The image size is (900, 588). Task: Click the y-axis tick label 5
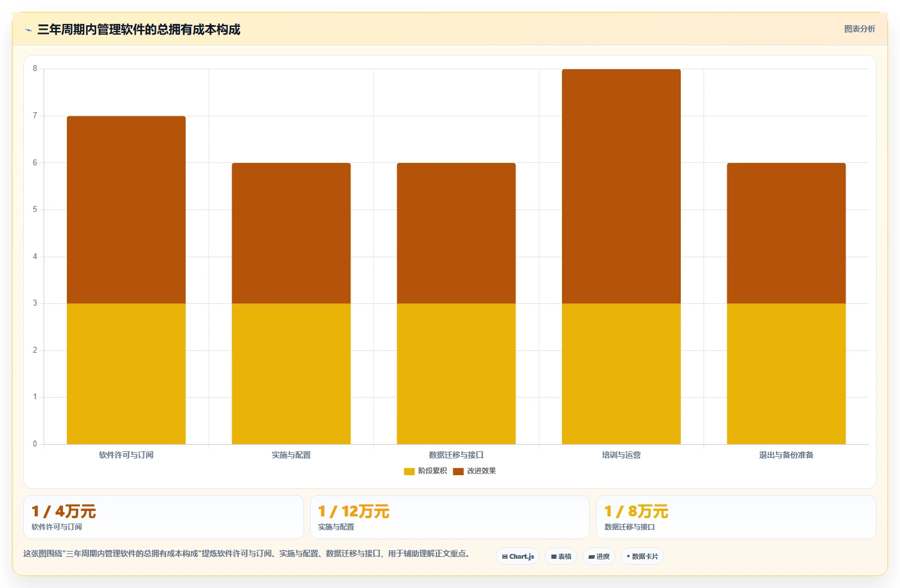[x=35, y=210]
